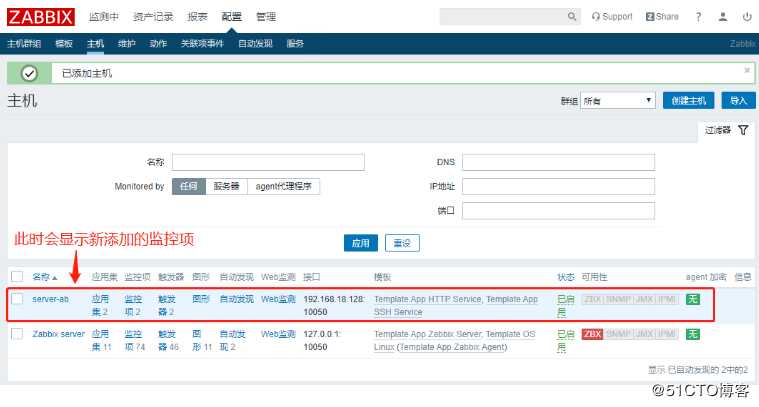The height and width of the screenshot is (407, 759).
Task: Click the IP地址 filter input field
Action: 559,186
